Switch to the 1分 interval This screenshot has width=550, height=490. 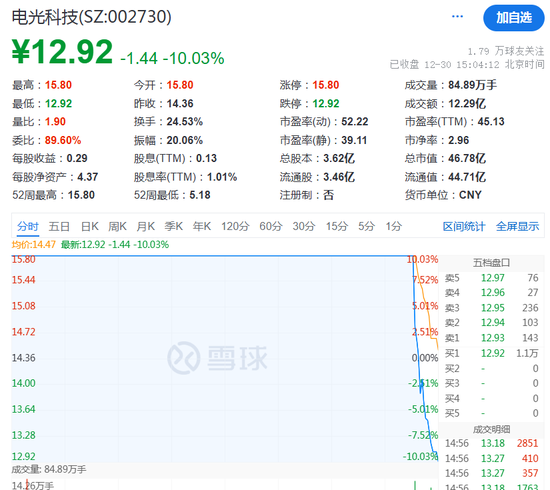tap(394, 226)
